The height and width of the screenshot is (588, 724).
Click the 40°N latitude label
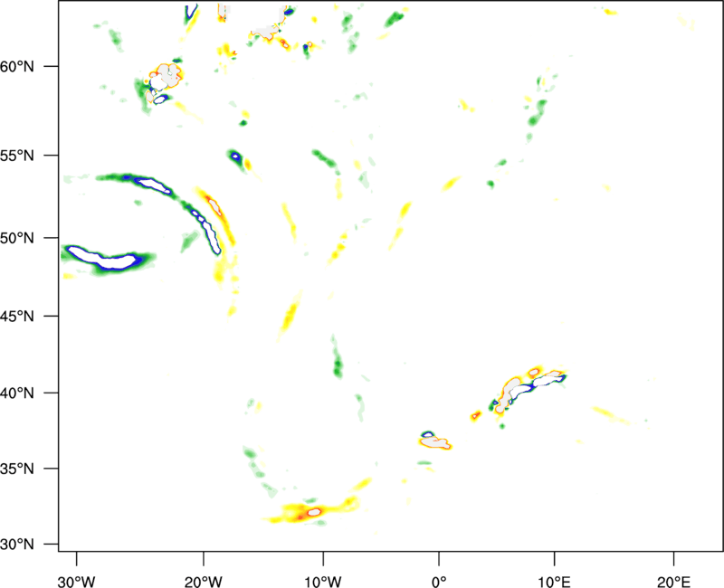click(17, 393)
